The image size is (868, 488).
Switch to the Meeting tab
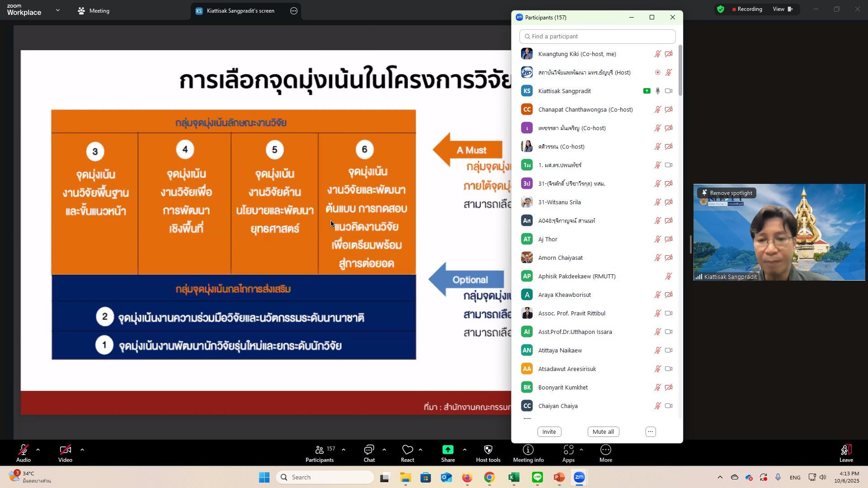(94, 11)
